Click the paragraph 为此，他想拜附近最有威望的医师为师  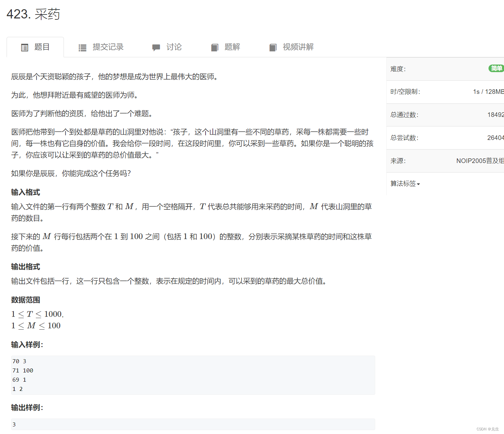(75, 95)
